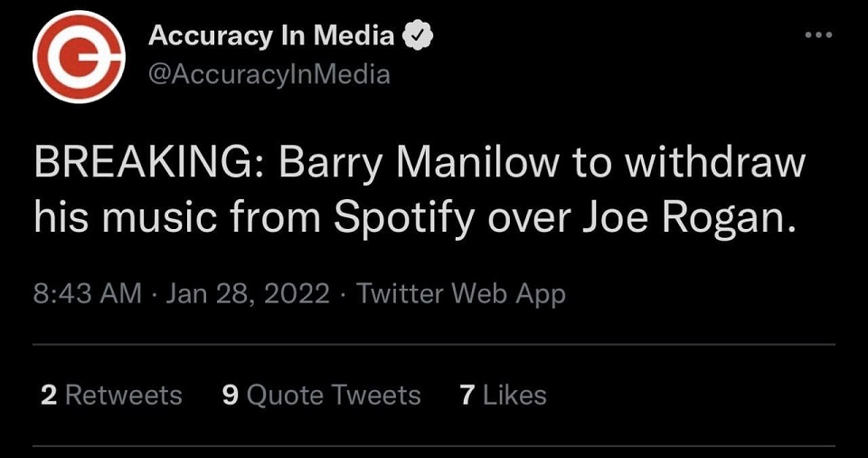
Task: Click the number 2 beside Retweets
Action: pyautogui.click(x=48, y=395)
